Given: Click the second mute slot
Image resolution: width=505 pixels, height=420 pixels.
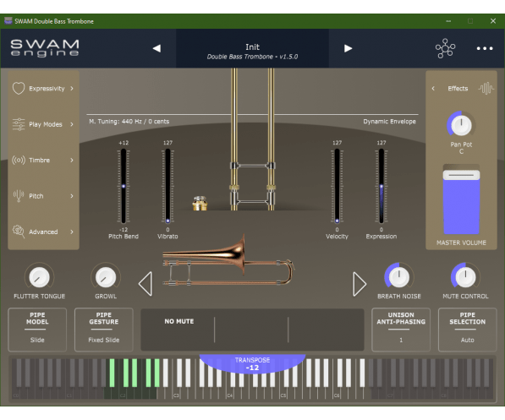Looking at the screenshot, I should click(x=251, y=330).
